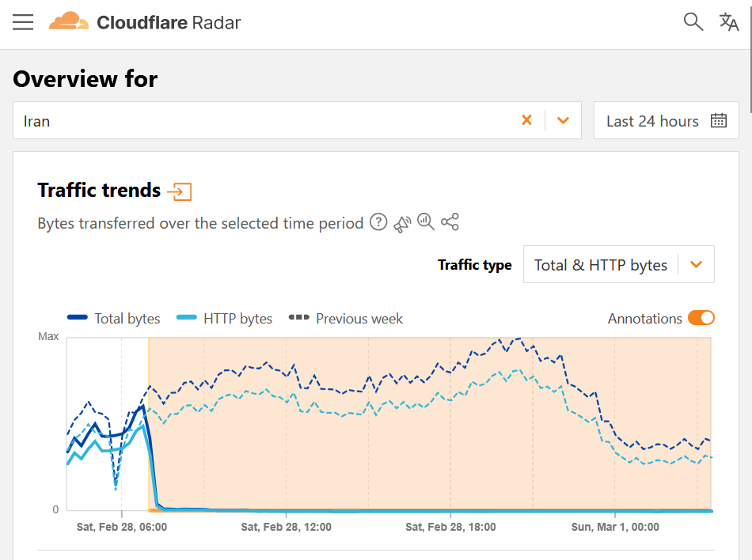Toggle the Total bytes legend series
The width and height of the screenshot is (752, 560).
tap(114, 318)
